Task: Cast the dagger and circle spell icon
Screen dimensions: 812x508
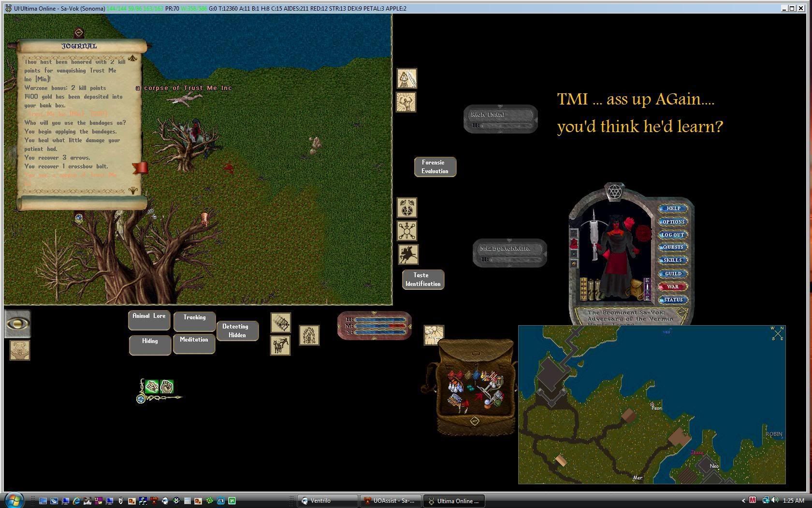Action: (407, 231)
